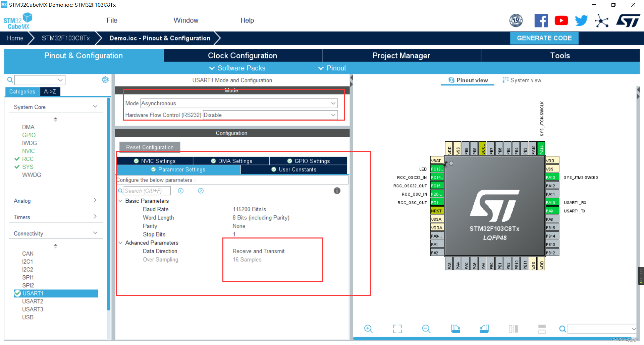Viewport: 644px width, 345px height.
Task: Go to STM32F103C8Tx breadcrumb
Action: pos(66,38)
